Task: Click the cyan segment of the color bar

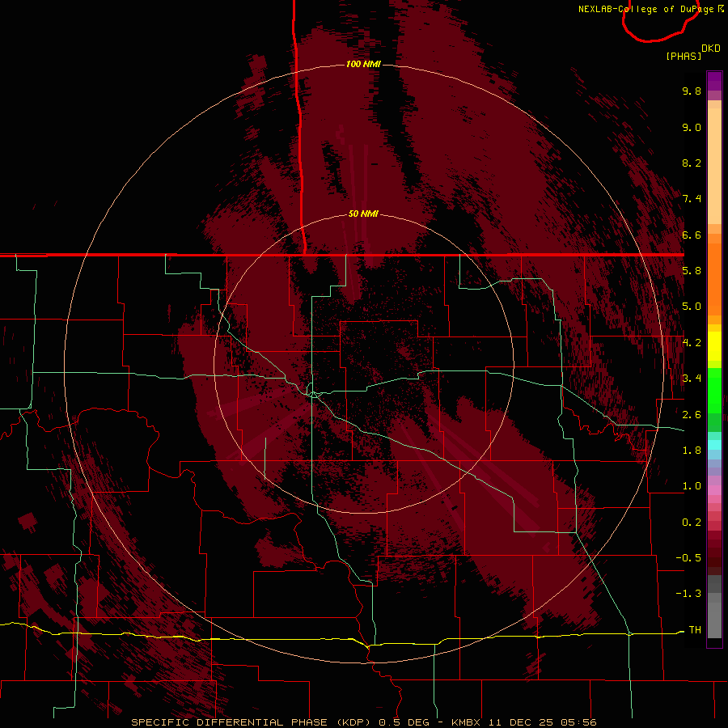Action: click(x=714, y=444)
